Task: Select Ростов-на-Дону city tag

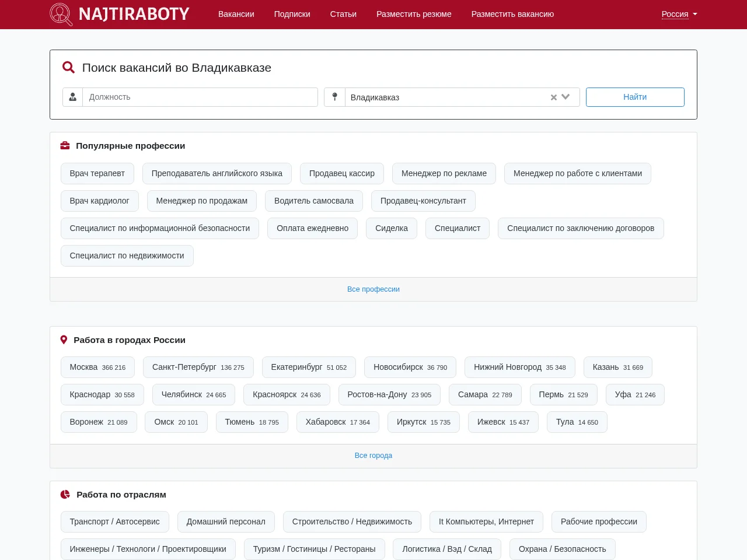Action: pyautogui.click(x=389, y=394)
